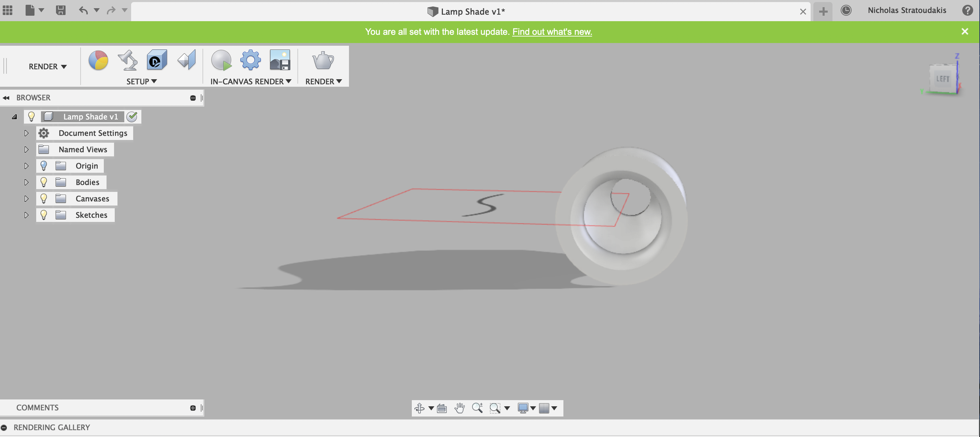Click the Scene Settings lamp icon
Image resolution: width=980 pixels, height=437 pixels.
(x=128, y=60)
